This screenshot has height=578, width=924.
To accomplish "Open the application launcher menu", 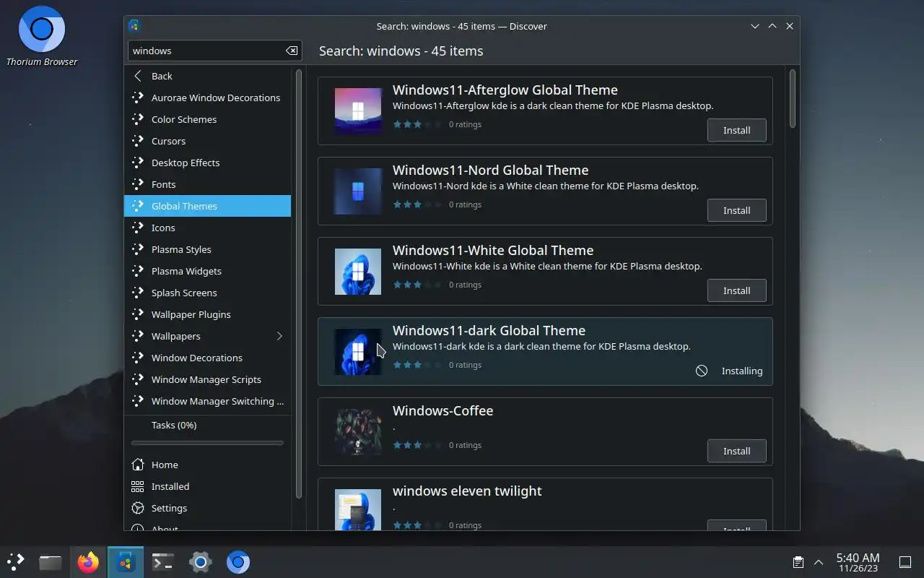I will 16,561.
